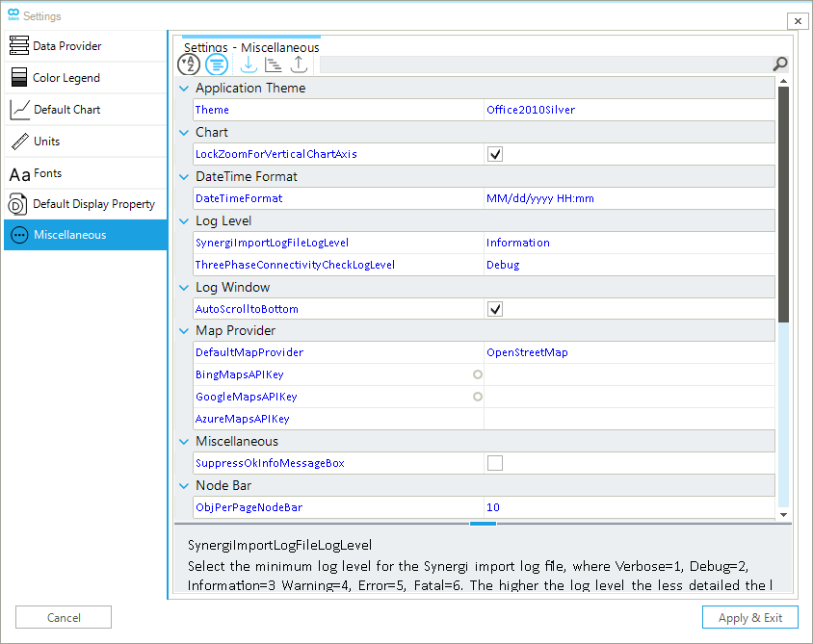The width and height of the screenshot is (813, 644).
Task: Click the BingMapsAPIKey value field
Action: (x=629, y=374)
